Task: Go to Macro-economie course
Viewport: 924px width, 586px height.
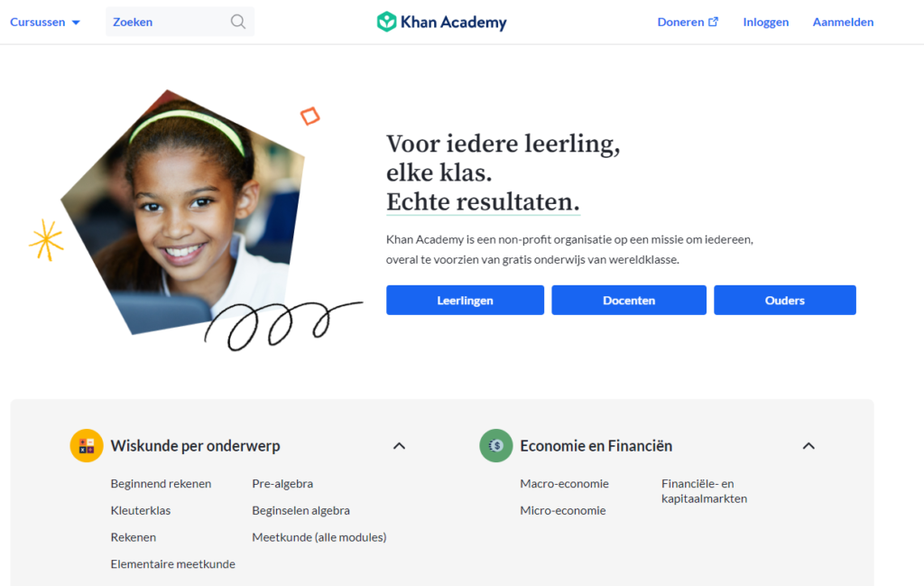Action: 564,483
